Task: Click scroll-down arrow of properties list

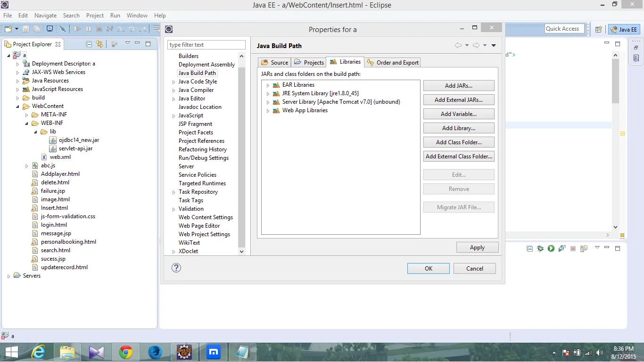Action: click(241, 252)
